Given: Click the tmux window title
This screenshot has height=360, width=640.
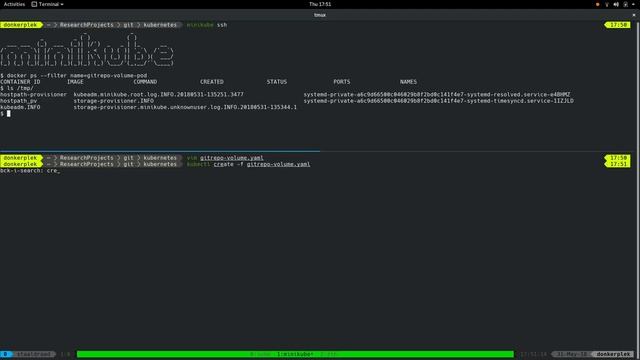Looking at the screenshot, I should [x=320, y=15].
